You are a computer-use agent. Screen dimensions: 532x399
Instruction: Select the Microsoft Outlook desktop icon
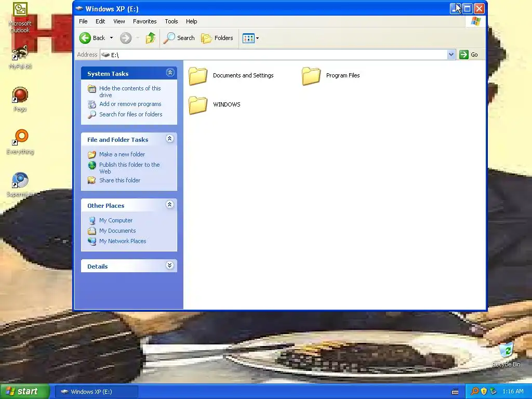tap(20, 9)
